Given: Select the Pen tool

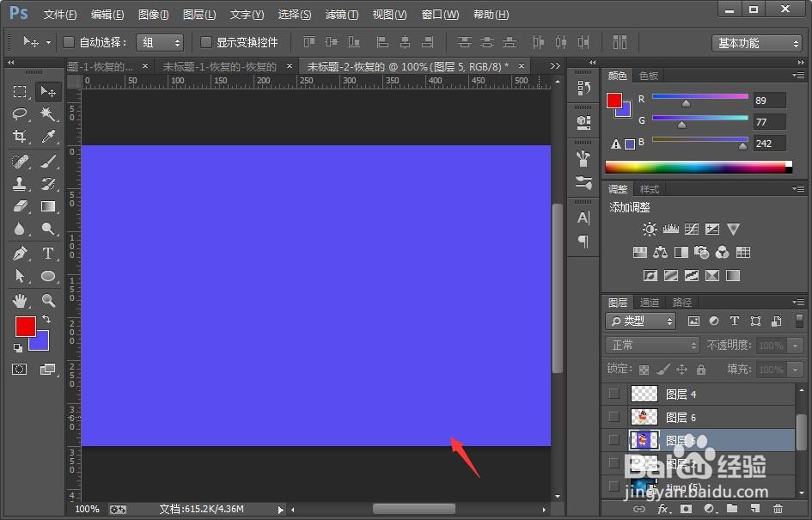Looking at the screenshot, I should point(20,254).
